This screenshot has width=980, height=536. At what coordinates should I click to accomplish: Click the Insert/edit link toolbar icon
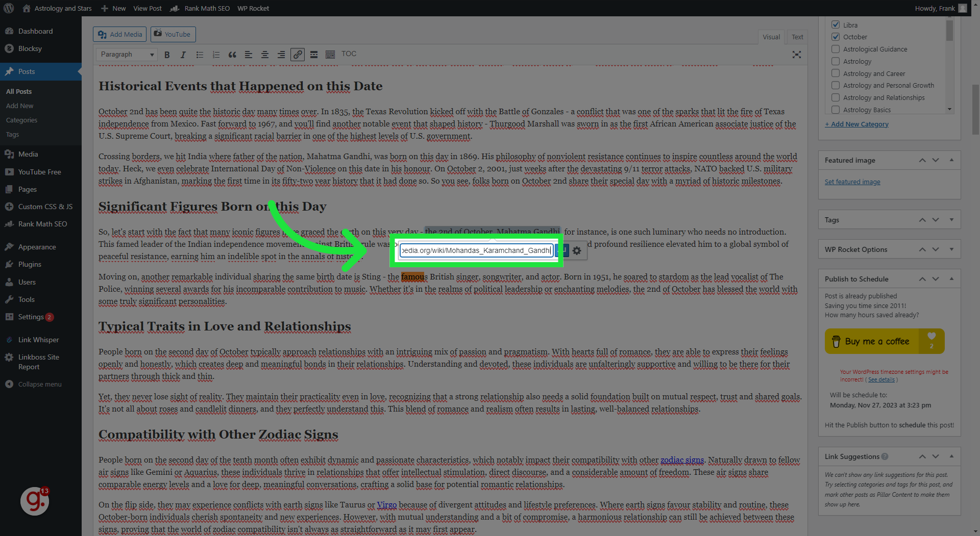pyautogui.click(x=298, y=55)
